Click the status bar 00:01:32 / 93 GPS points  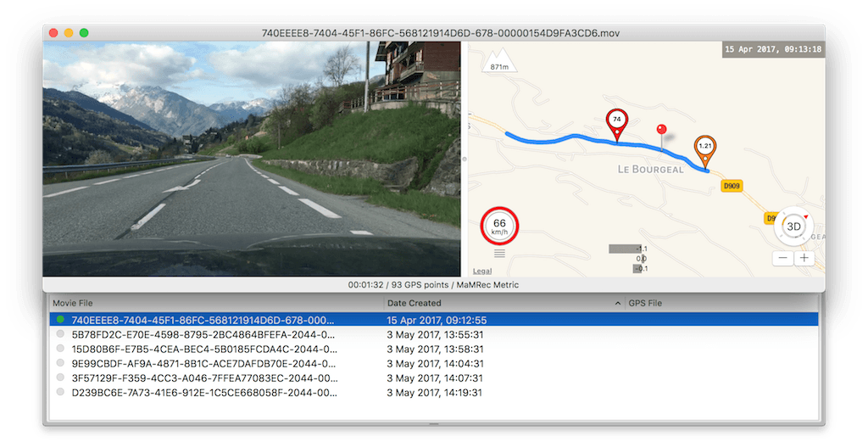[x=433, y=285]
